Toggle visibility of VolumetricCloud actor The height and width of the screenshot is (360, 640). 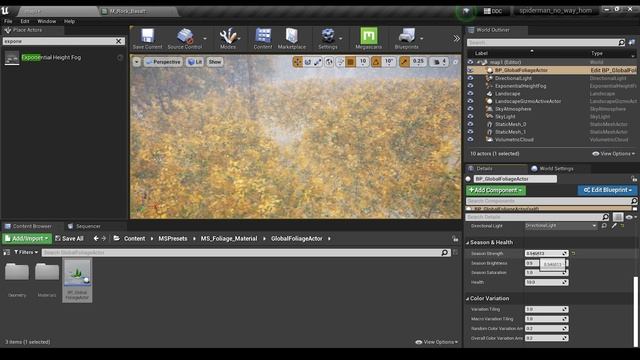pos(470,140)
